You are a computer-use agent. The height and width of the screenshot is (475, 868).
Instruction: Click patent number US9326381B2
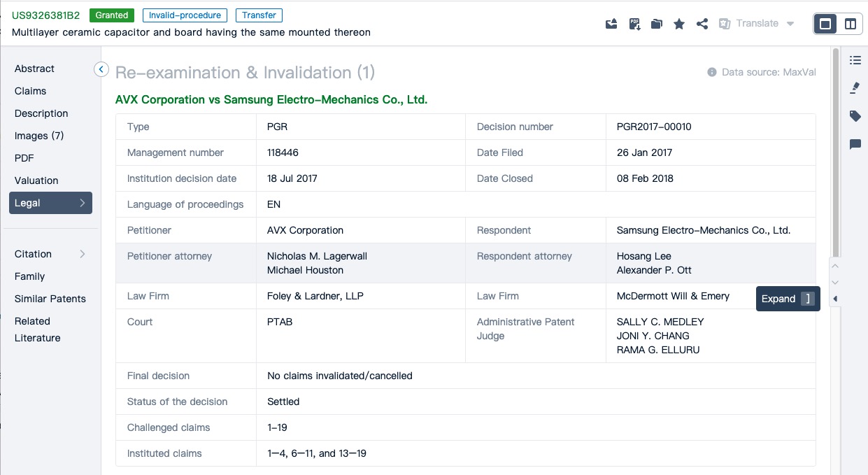45,15
